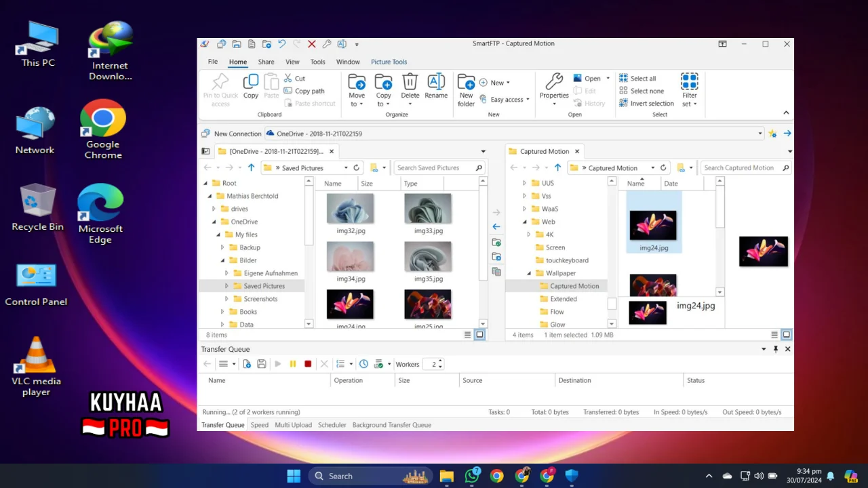This screenshot has height=488, width=868.
Task: Refresh the Saved Pictures pane
Action: click(x=356, y=168)
